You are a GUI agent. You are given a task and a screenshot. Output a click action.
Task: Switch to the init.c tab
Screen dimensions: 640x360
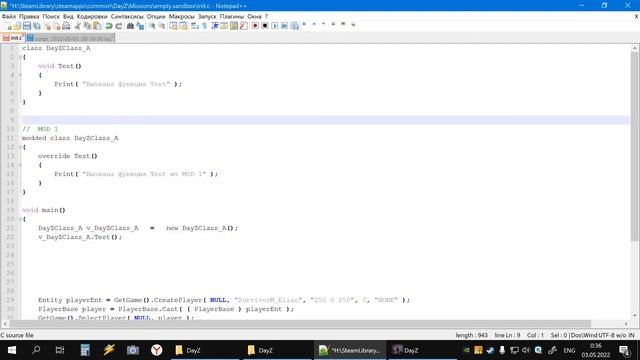point(13,38)
